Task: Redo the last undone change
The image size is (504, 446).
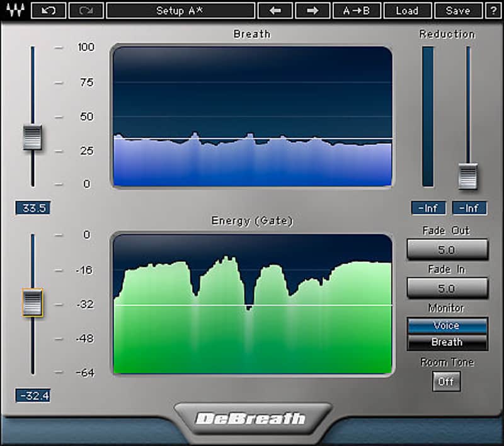Action: point(86,11)
